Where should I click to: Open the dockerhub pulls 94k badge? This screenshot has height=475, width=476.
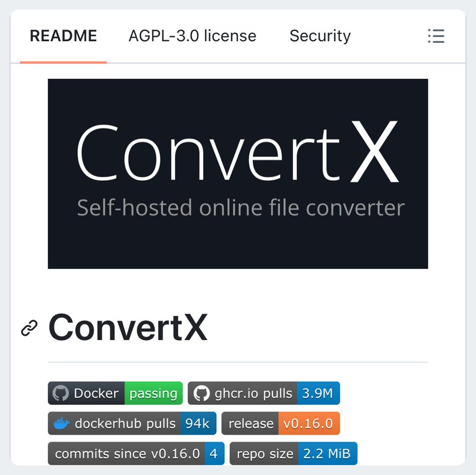pos(132,423)
